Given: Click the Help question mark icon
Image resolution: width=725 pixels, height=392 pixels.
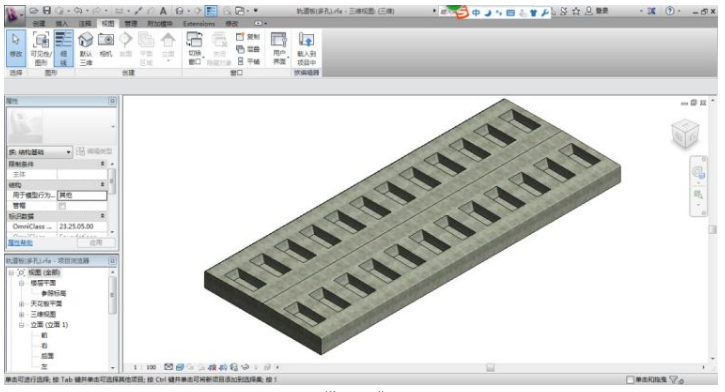Looking at the screenshot, I should click(669, 11).
